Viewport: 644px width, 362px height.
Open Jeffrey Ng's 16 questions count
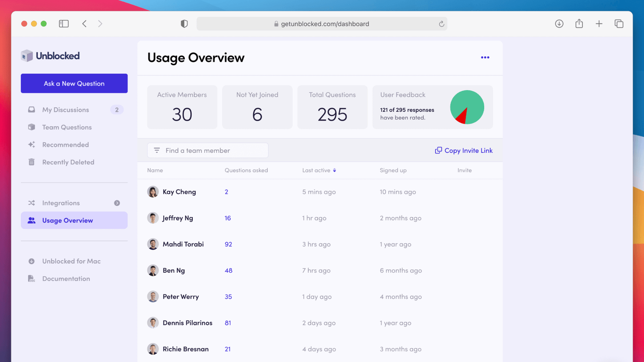[x=228, y=218]
